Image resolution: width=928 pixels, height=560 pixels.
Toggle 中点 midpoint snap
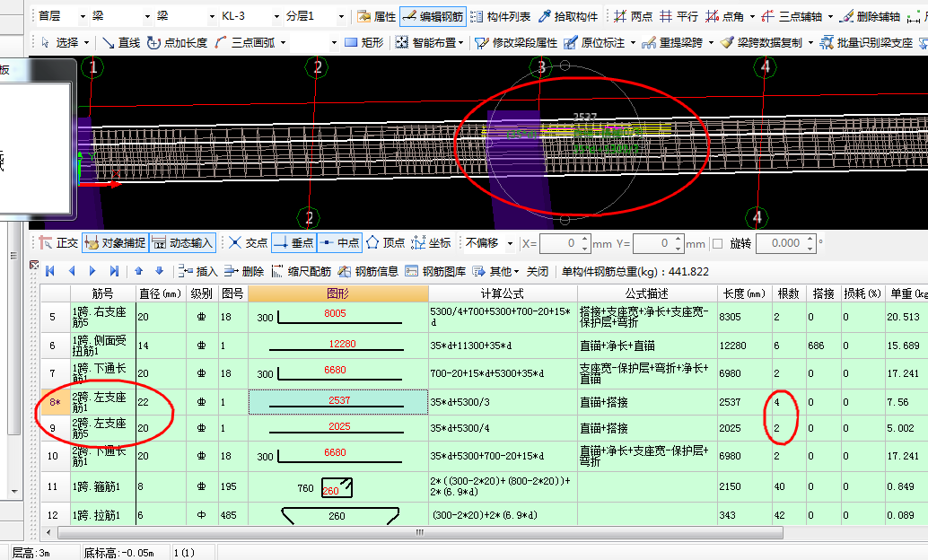click(340, 243)
